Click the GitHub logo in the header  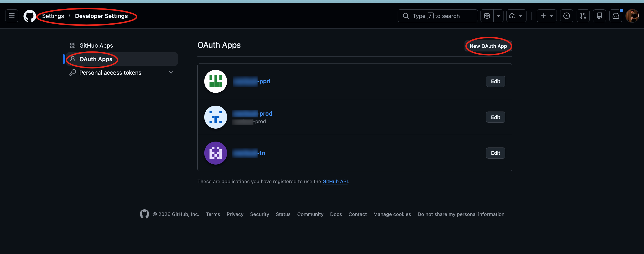[x=30, y=16]
